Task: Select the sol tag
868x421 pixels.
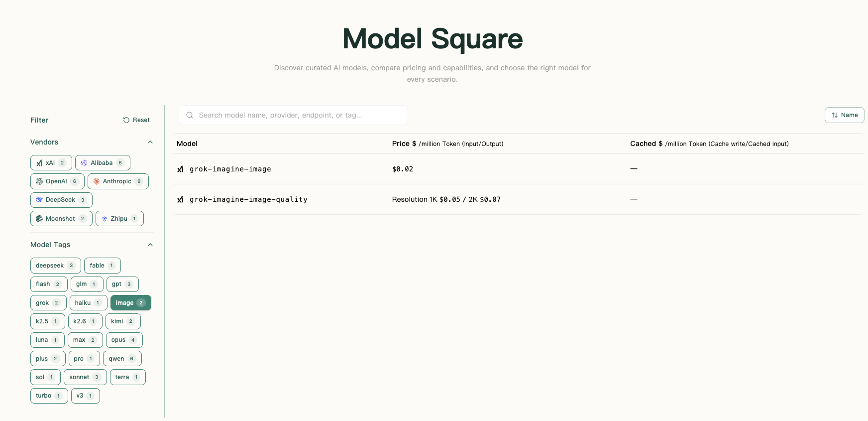Action: point(45,377)
